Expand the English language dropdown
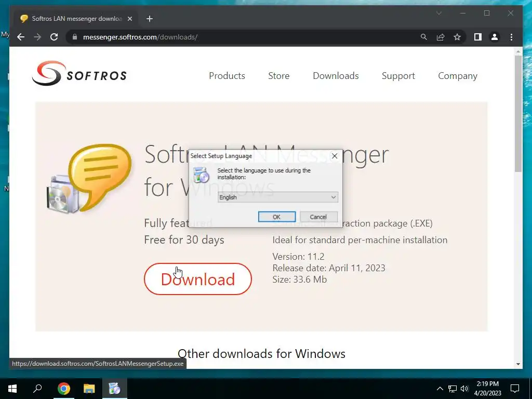This screenshot has width=532, height=399. tap(277, 197)
